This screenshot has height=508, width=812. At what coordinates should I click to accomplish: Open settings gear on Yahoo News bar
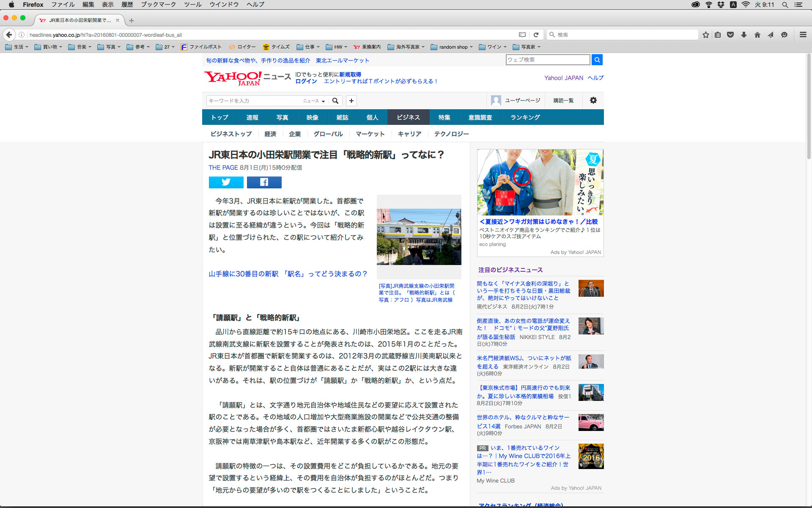coord(593,100)
